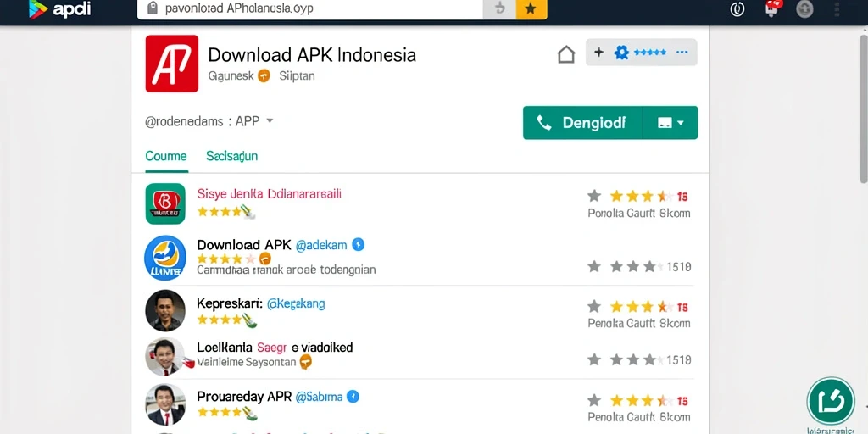The image size is (868, 434).
Task: Click the address bar URL field
Action: pyautogui.click(x=310, y=8)
